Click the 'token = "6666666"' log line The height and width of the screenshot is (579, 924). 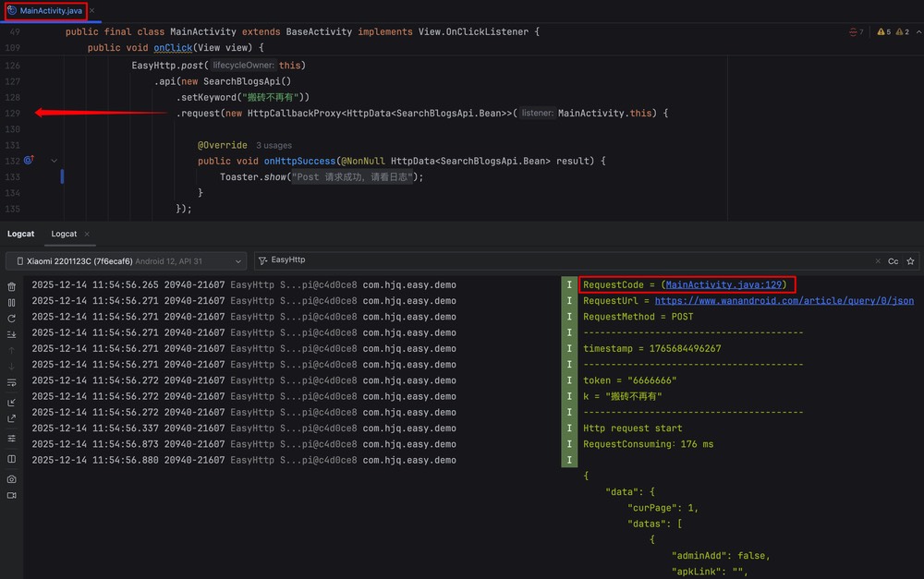click(x=629, y=380)
